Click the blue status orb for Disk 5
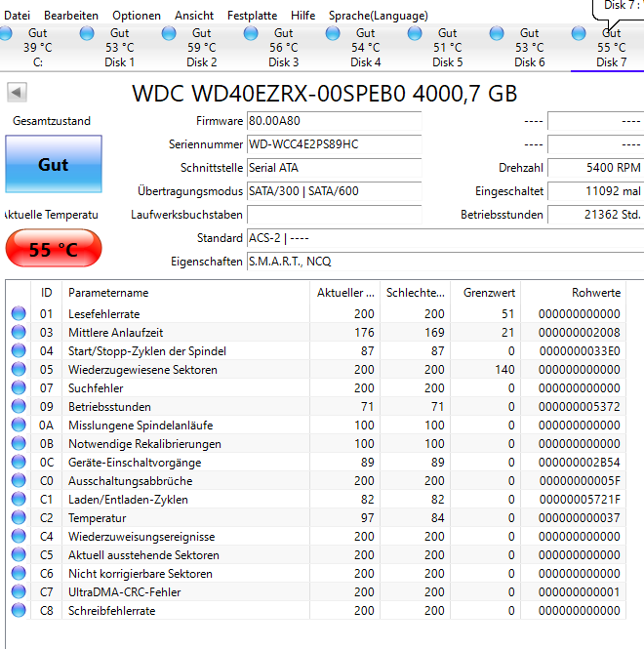 pos(415,33)
